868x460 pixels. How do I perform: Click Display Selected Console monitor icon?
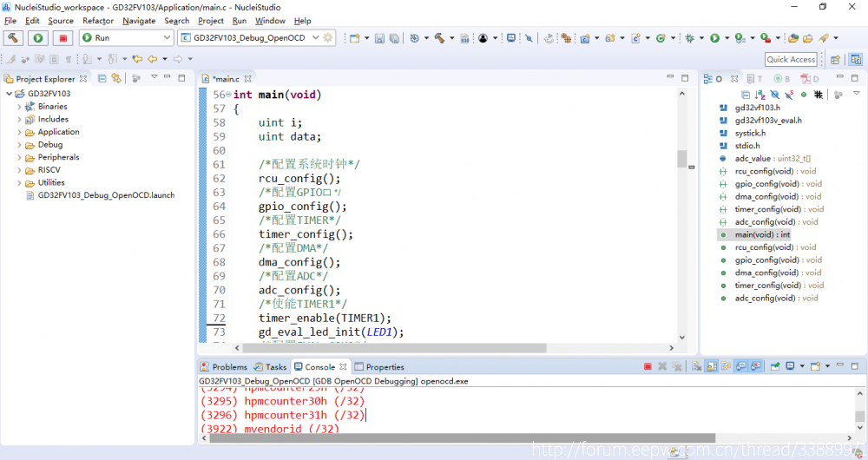click(x=791, y=366)
